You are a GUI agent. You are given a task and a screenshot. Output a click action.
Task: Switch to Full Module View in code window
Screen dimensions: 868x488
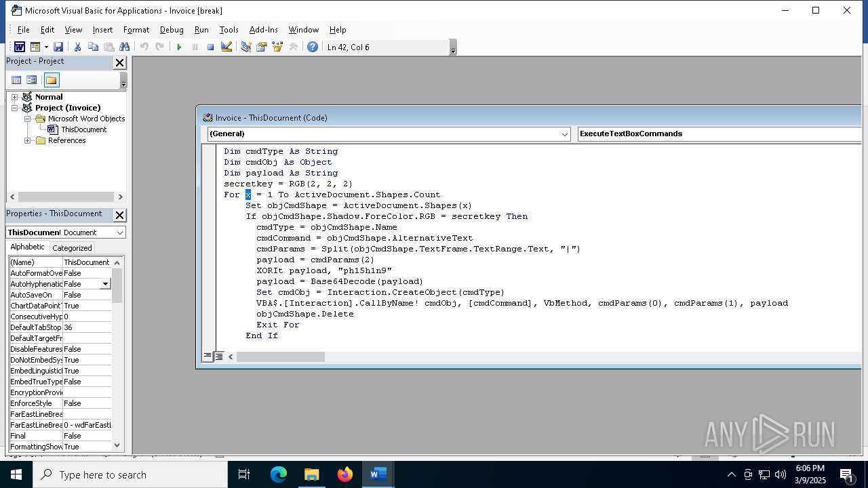tap(219, 357)
